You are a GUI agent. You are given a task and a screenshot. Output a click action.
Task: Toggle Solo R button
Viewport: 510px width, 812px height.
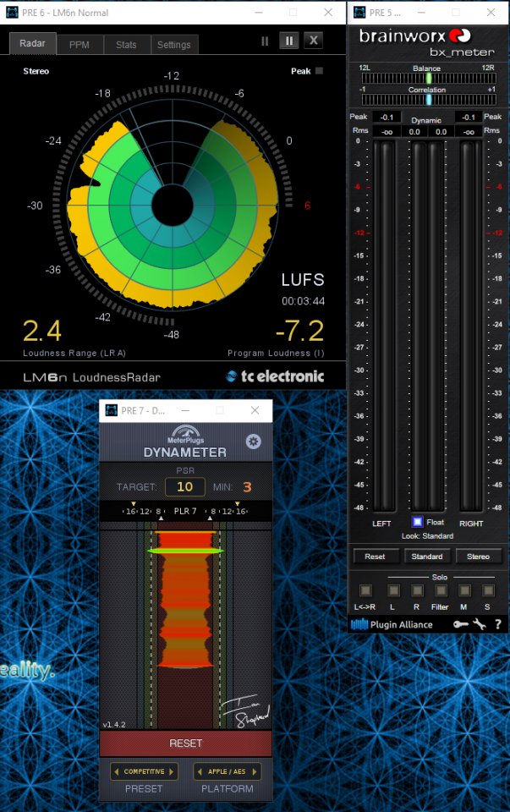(417, 590)
